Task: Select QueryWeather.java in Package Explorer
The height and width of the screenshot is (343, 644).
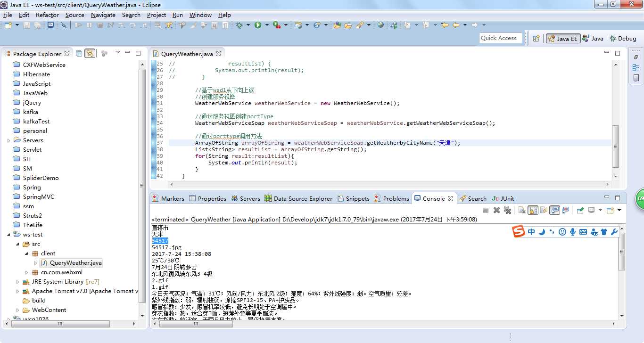Action: tap(71, 263)
